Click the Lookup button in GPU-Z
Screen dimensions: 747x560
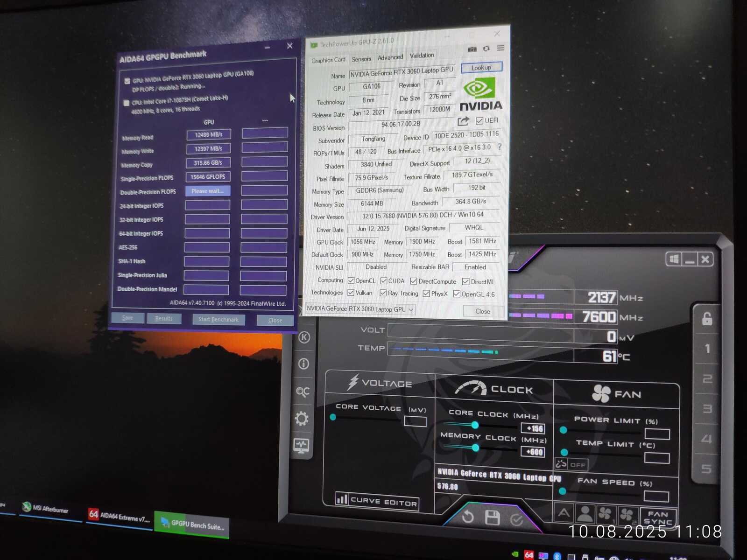click(481, 68)
